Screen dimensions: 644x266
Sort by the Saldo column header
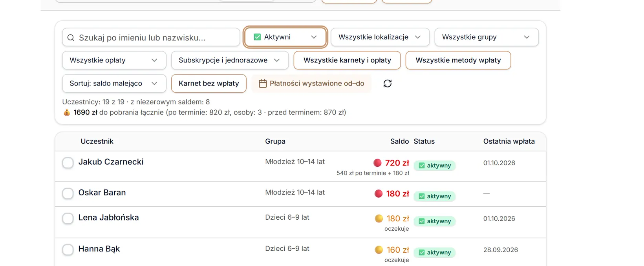(399, 141)
